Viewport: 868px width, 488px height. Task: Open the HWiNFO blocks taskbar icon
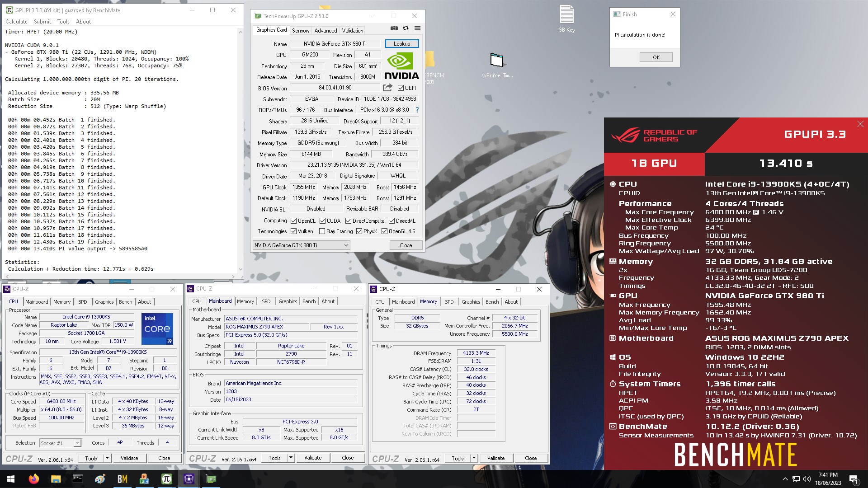(x=144, y=479)
